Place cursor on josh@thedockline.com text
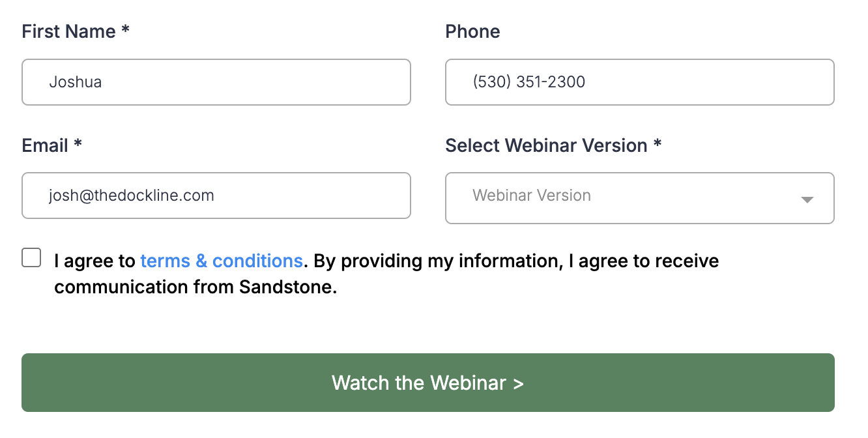The image size is (868, 438). pos(132,196)
